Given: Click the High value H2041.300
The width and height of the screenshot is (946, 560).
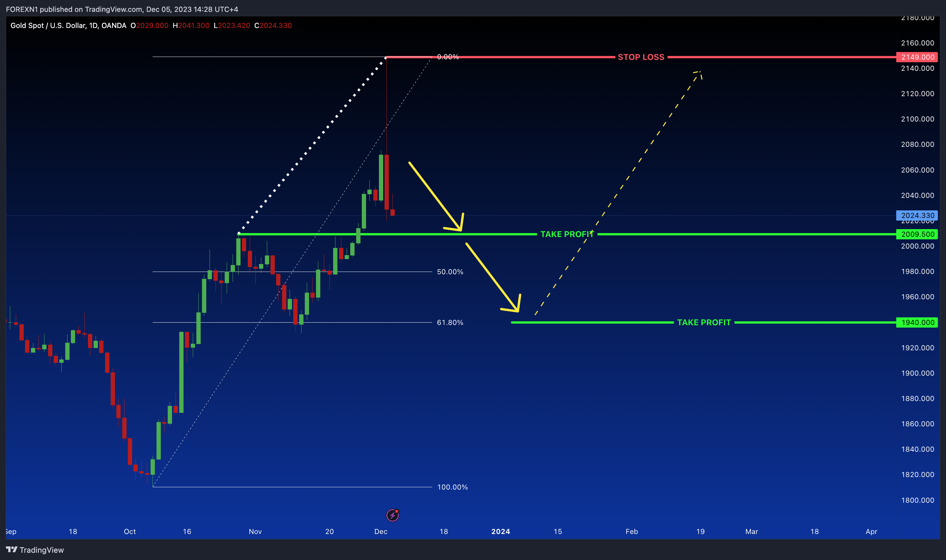Looking at the screenshot, I should point(191,25).
